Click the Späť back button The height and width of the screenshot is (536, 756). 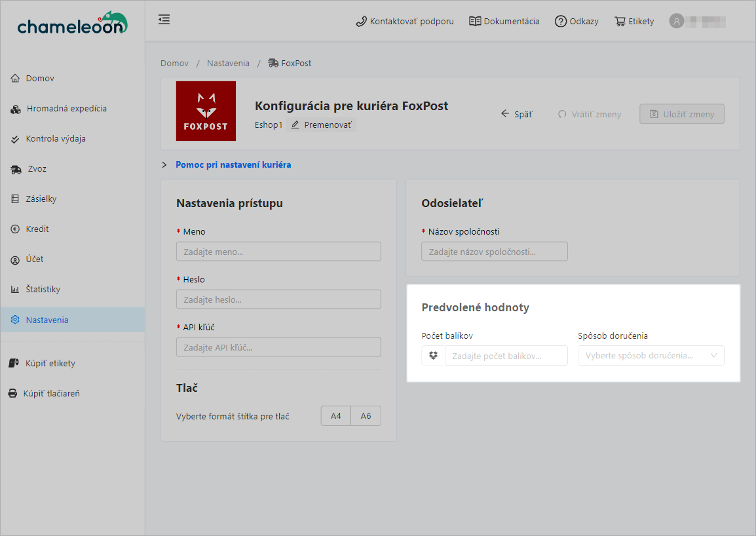tap(516, 114)
